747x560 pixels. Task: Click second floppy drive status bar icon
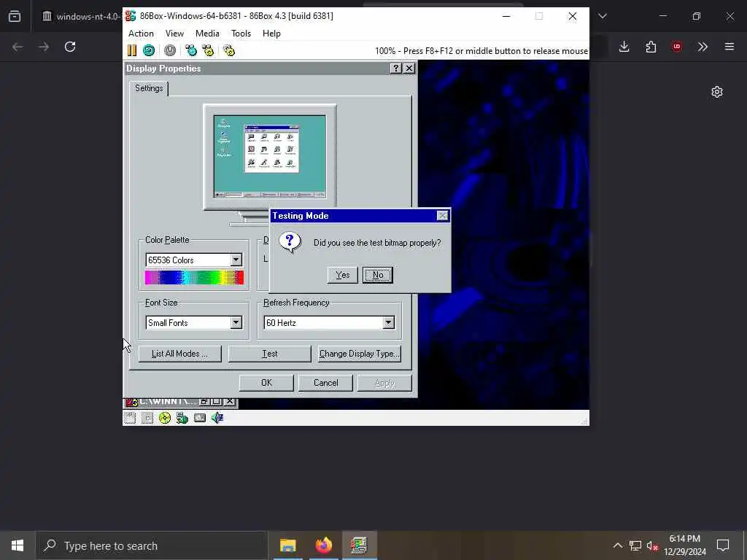[147, 418]
